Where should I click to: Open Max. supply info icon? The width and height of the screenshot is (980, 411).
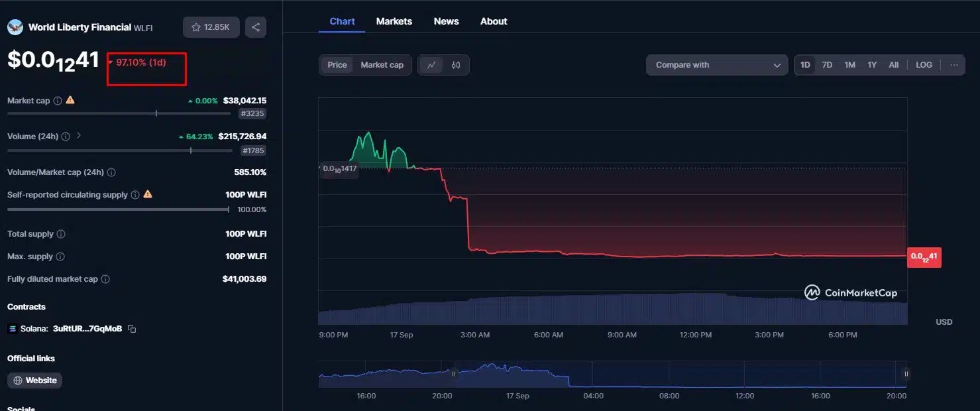60,257
